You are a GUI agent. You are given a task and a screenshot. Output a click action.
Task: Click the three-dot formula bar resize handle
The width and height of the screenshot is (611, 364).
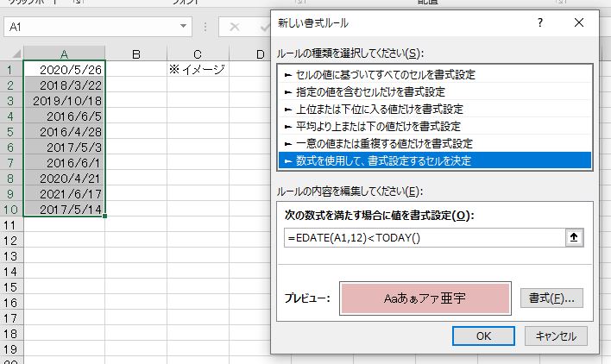point(205,27)
